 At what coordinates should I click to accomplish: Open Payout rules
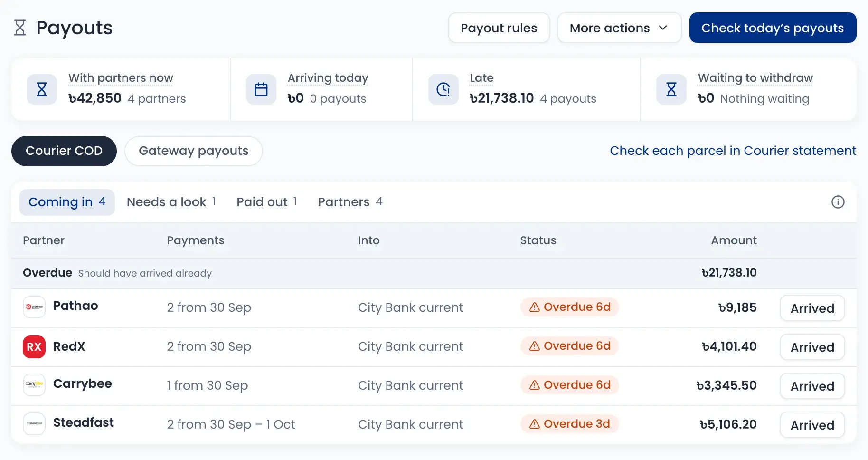point(499,28)
